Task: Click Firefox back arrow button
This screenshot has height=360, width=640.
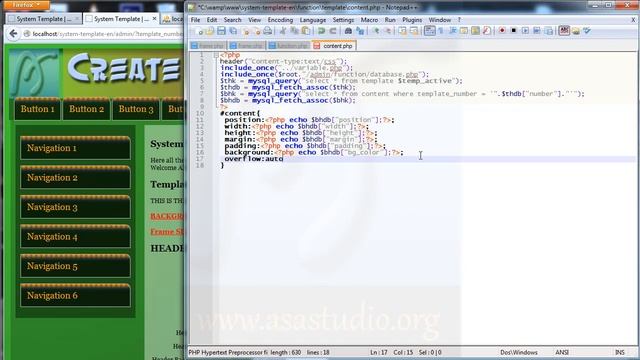Action: 13,34
